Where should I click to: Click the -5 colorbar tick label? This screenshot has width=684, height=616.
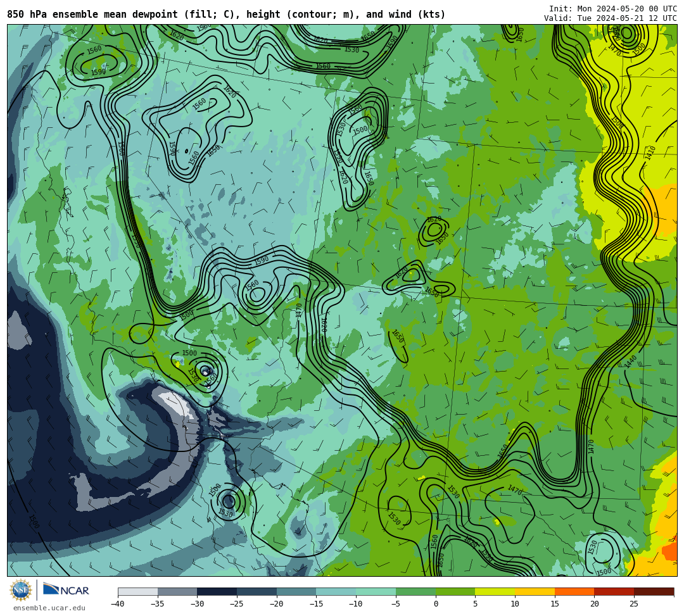coord(396,604)
